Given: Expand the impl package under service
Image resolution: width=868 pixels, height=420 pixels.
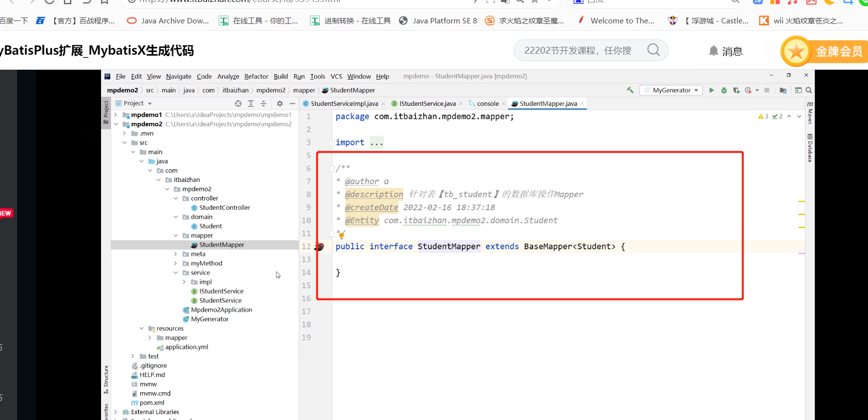Looking at the screenshot, I should point(184,282).
